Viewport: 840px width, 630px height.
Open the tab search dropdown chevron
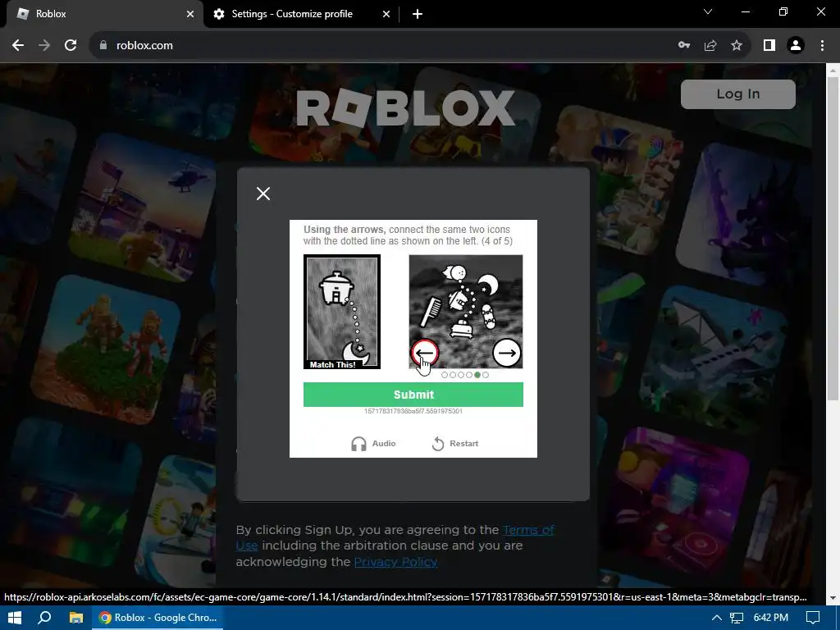point(708,11)
